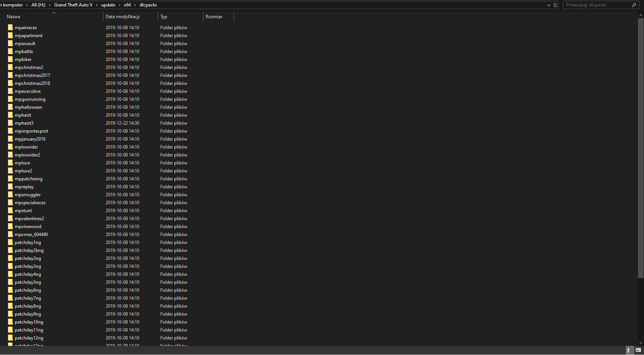Click the mpassault folder icon
The image size is (644, 355).
tap(10, 43)
